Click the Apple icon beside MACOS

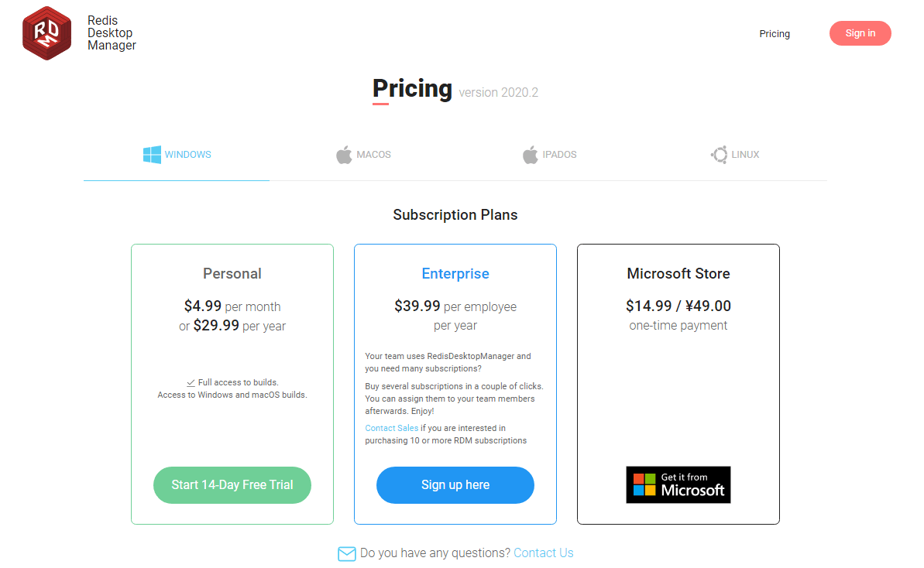point(344,155)
